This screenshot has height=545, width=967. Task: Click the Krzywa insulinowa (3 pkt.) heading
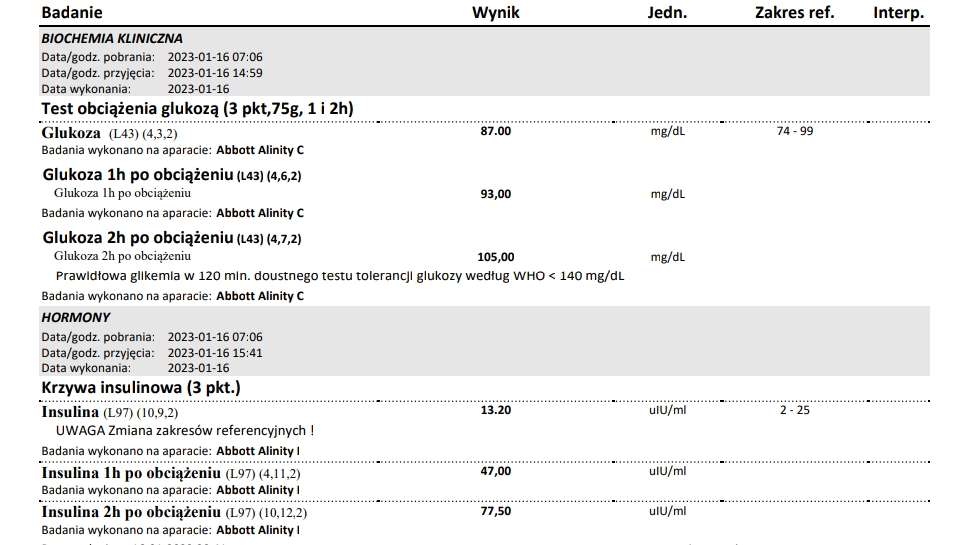pyautogui.click(x=141, y=387)
